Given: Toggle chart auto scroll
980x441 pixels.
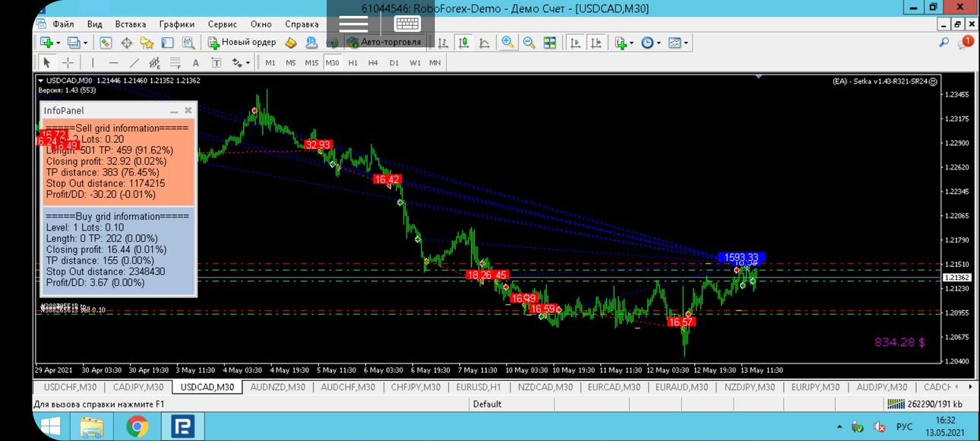Looking at the screenshot, I should coord(576,43).
